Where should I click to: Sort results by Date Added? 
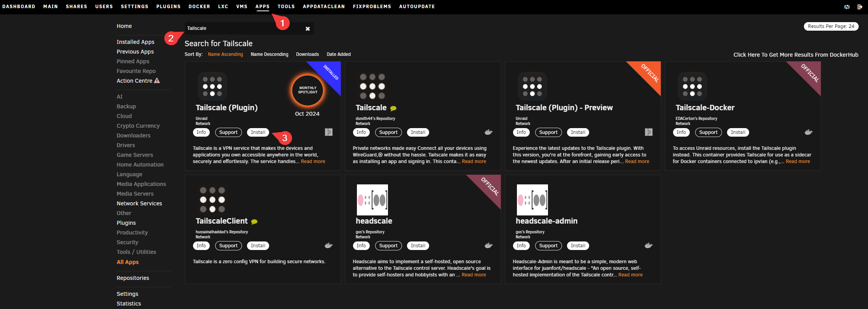(x=338, y=54)
